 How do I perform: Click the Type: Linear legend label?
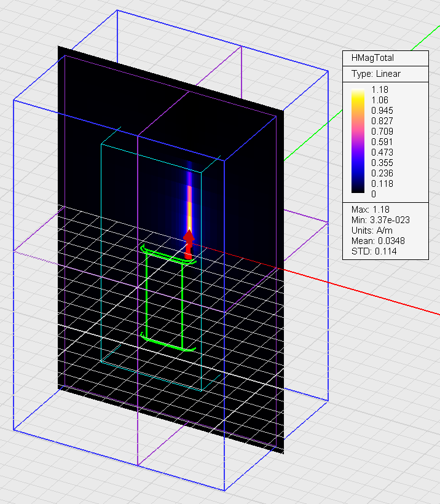[x=375, y=74]
